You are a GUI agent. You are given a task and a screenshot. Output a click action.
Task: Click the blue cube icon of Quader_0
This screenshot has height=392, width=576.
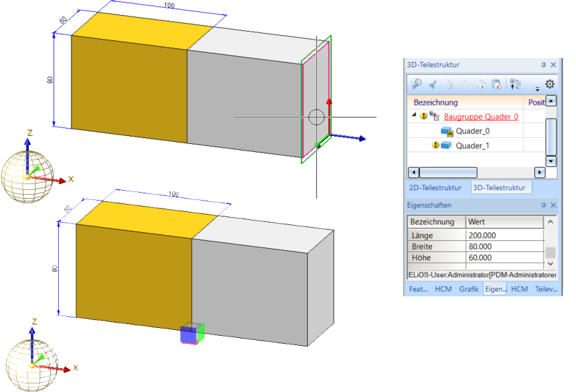click(x=447, y=131)
